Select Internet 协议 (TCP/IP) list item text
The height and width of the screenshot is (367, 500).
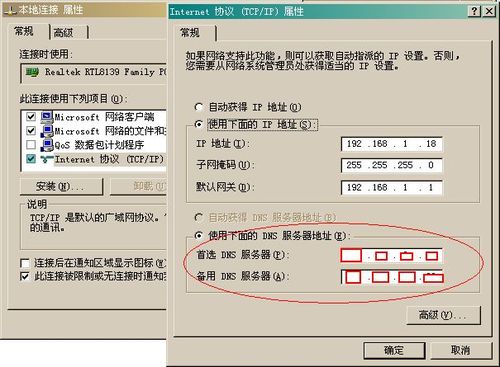point(109,159)
